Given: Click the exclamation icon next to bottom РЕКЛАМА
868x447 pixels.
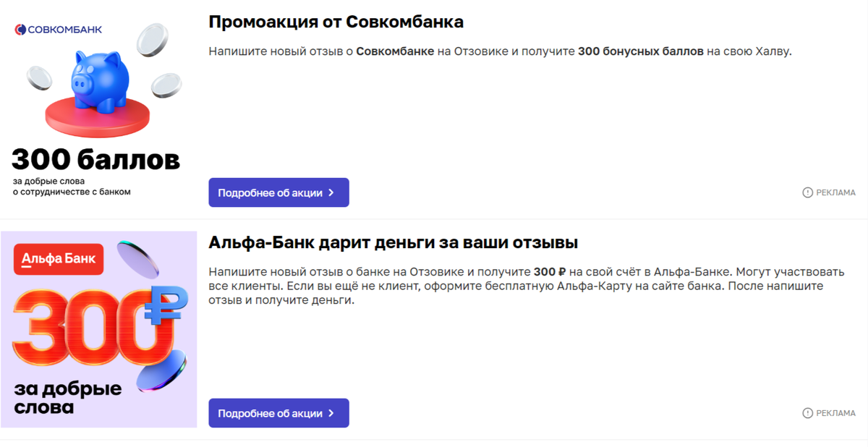Looking at the screenshot, I should (808, 413).
